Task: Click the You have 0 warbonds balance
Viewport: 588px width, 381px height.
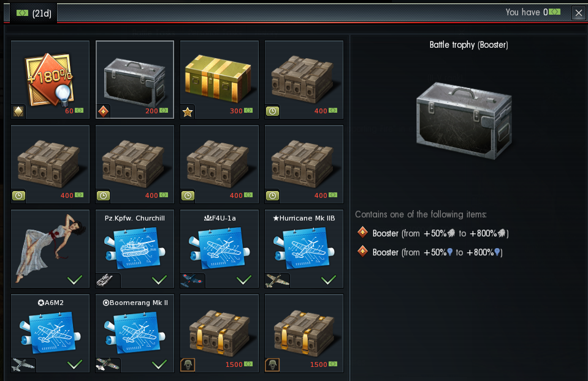Action: 533,12
